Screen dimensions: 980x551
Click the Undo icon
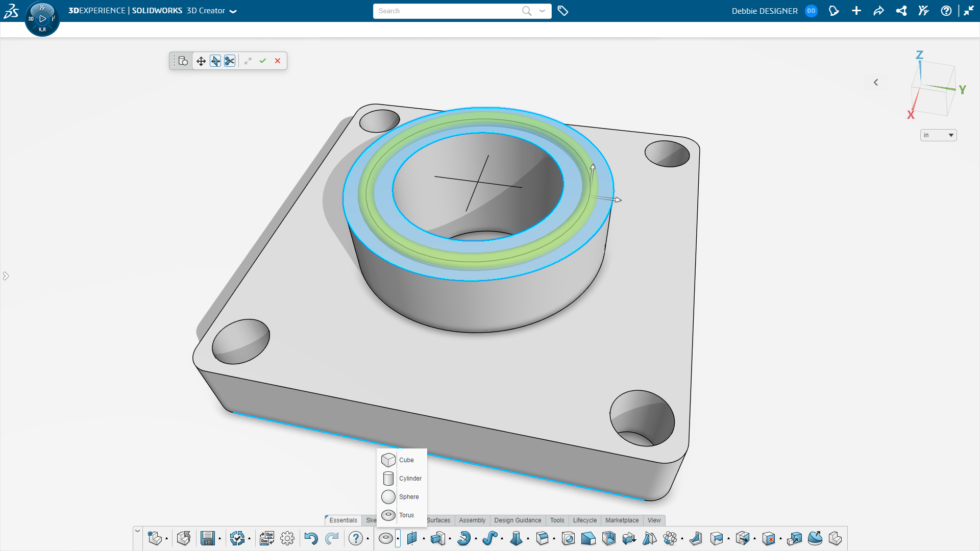point(311,538)
